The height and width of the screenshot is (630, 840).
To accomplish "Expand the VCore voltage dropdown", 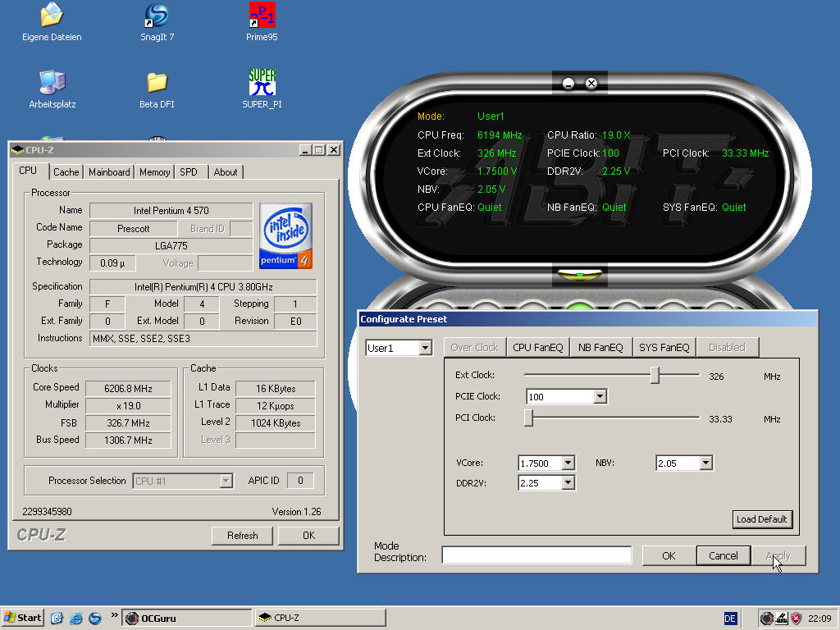I will [x=568, y=463].
